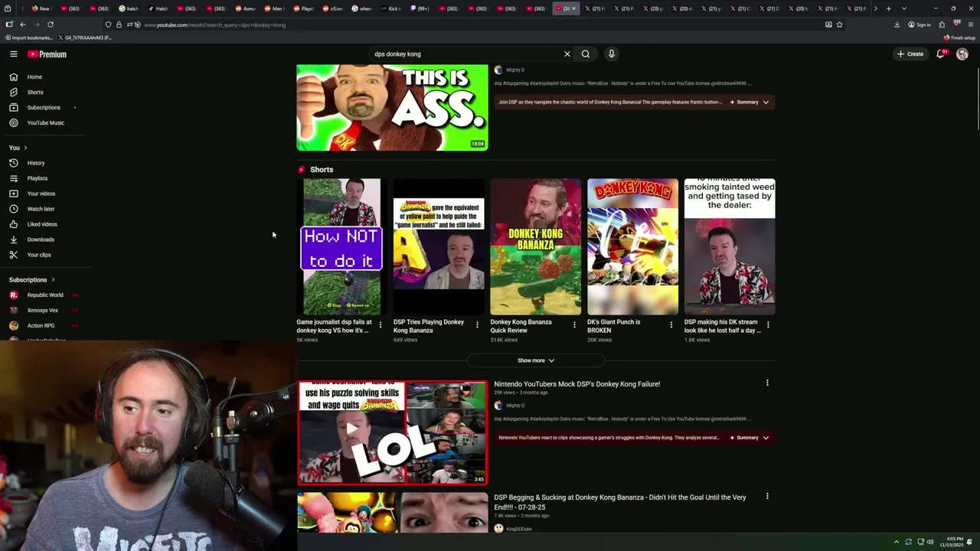The height and width of the screenshot is (551, 980).
Task: Click Import bookmarks in bookmarks bar
Action: [28, 37]
